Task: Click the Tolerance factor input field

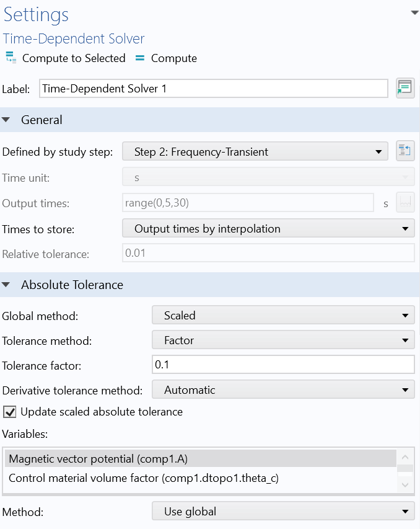Action: 282,365
